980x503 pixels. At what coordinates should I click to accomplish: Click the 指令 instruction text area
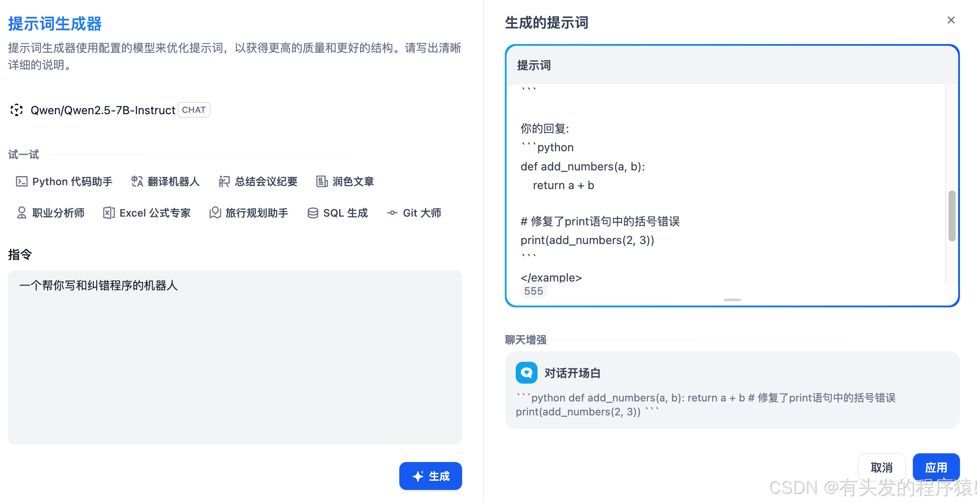[x=235, y=357]
